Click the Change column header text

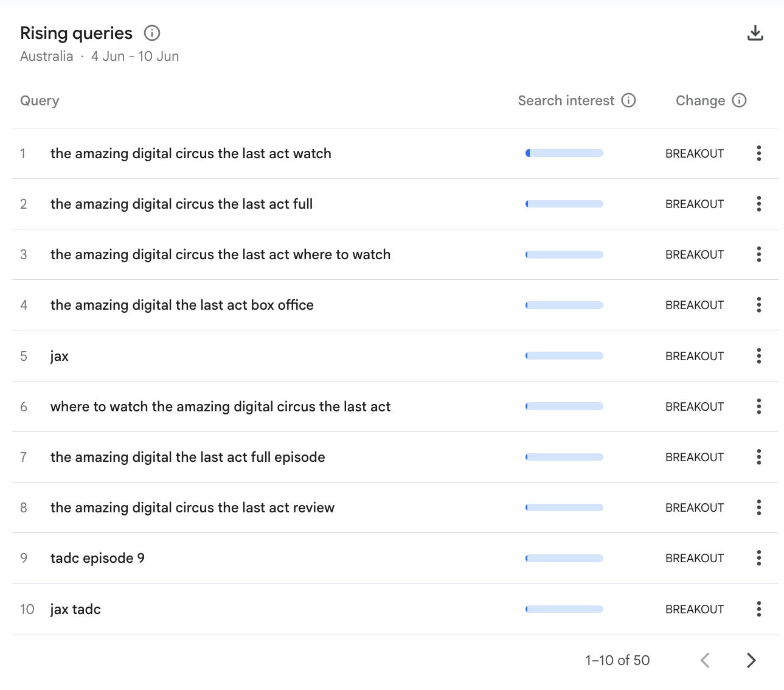click(x=700, y=100)
